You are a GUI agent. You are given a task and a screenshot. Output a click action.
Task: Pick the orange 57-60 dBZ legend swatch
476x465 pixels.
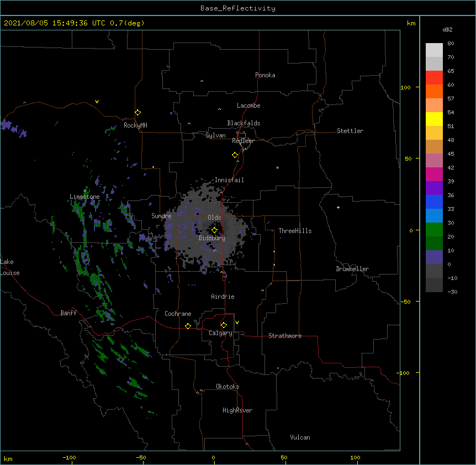click(434, 91)
